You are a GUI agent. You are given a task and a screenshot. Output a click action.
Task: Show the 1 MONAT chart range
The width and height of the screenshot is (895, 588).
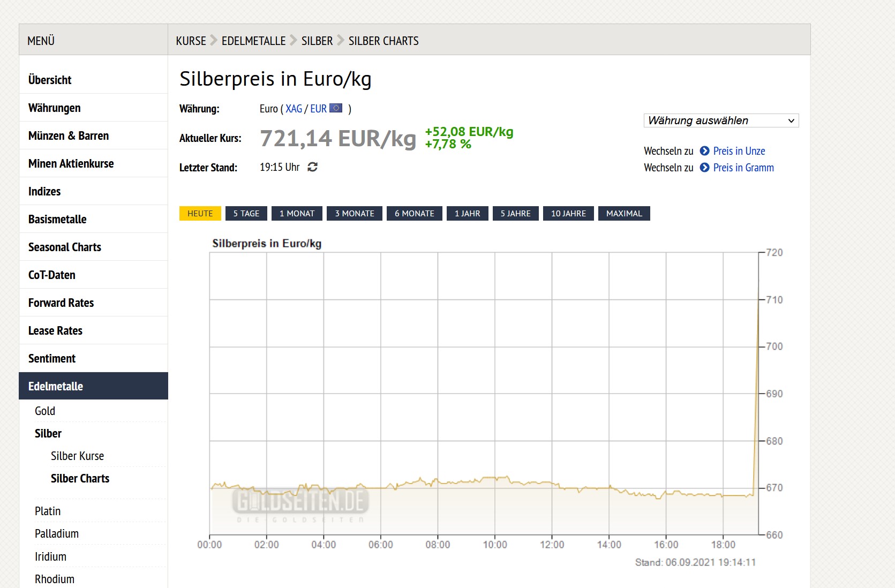(297, 214)
